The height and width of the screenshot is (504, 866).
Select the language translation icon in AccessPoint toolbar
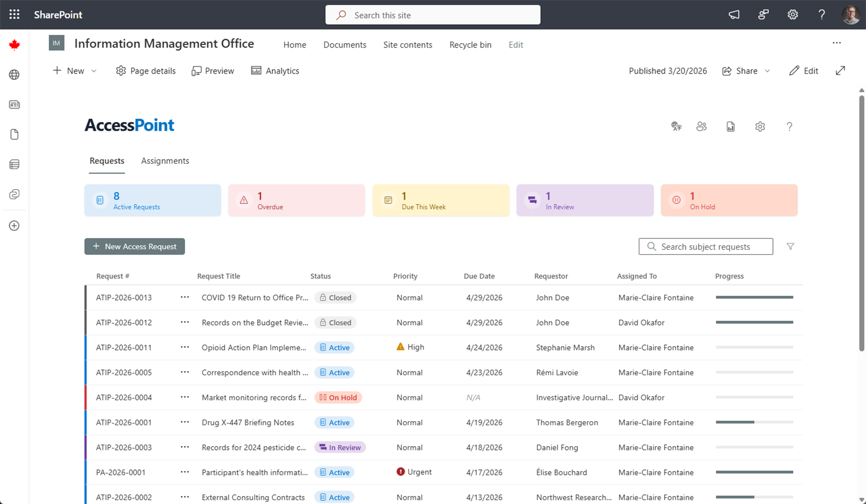pos(676,126)
